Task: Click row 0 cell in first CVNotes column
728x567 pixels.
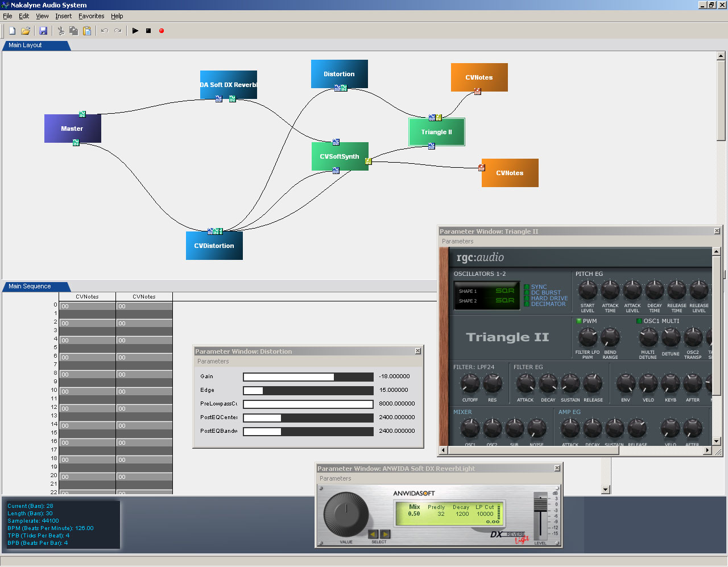Action: click(88, 306)
